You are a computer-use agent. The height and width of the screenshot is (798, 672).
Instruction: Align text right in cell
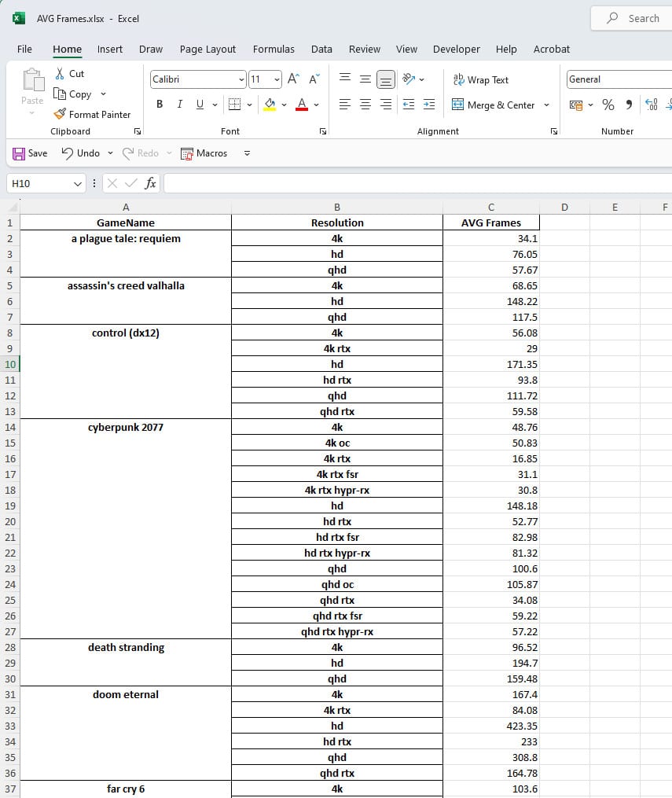coord(386,105)
